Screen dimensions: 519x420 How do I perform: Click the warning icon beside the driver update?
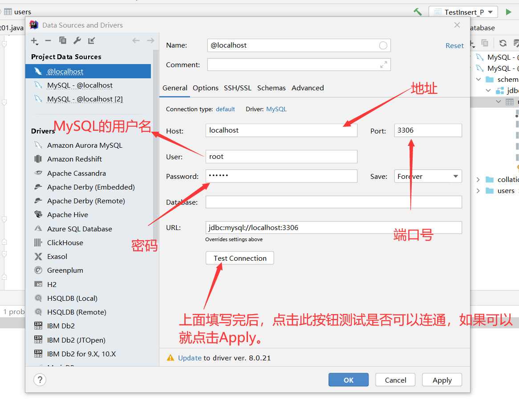170,357
